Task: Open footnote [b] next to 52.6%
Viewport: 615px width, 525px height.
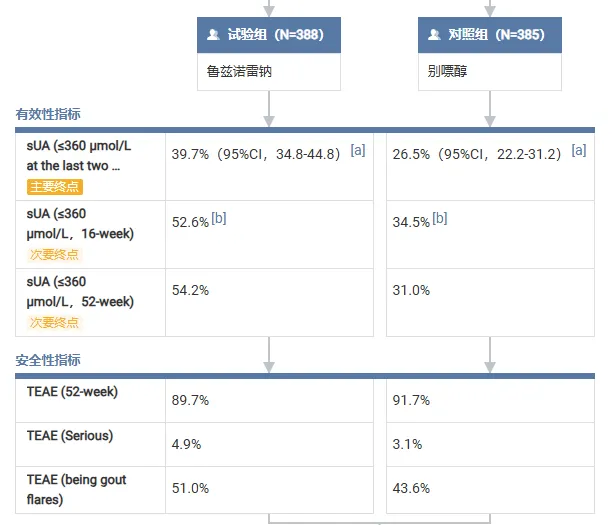Action: pyautogui.click(x=219, y=218)
